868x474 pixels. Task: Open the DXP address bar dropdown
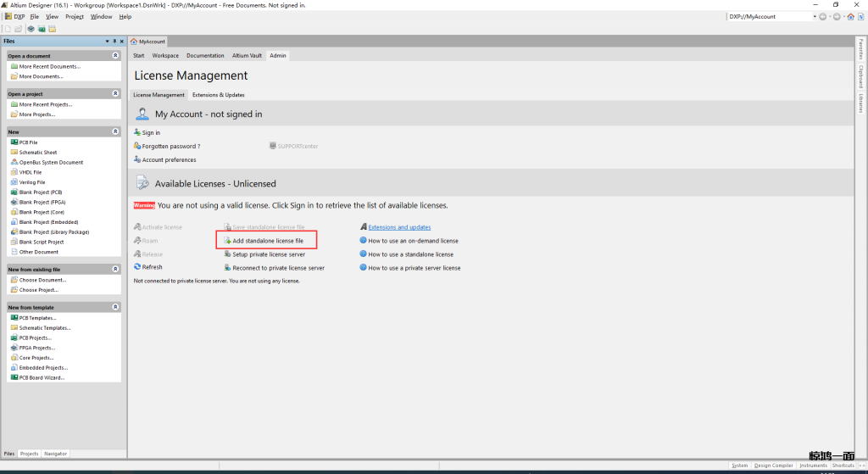pyautogui.click(x=815, y=16)
